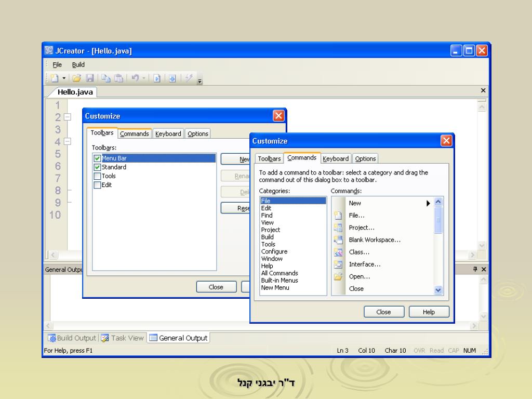
Task: Open the Build menu
Action: 78,64
